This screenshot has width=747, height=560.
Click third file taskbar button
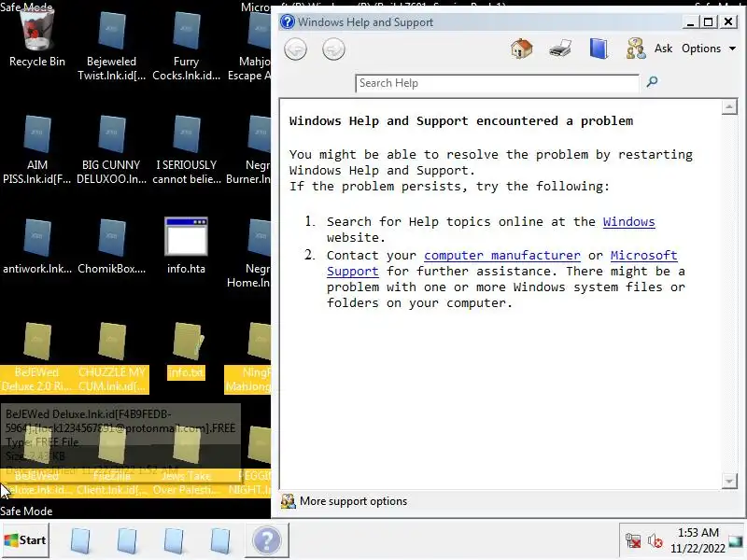(x=173, y=540)
